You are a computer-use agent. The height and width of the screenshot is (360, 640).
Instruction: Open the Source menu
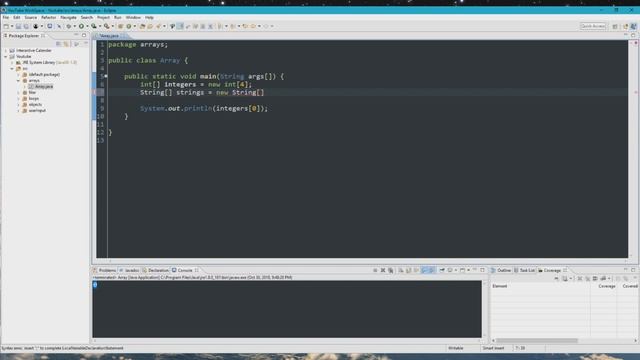coord(31,18)
